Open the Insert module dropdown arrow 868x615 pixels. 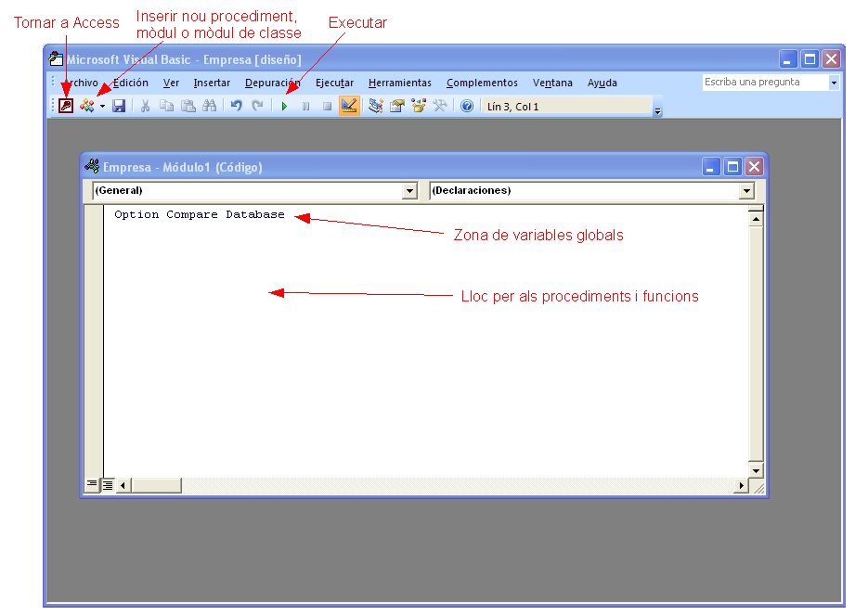[102, 107]
